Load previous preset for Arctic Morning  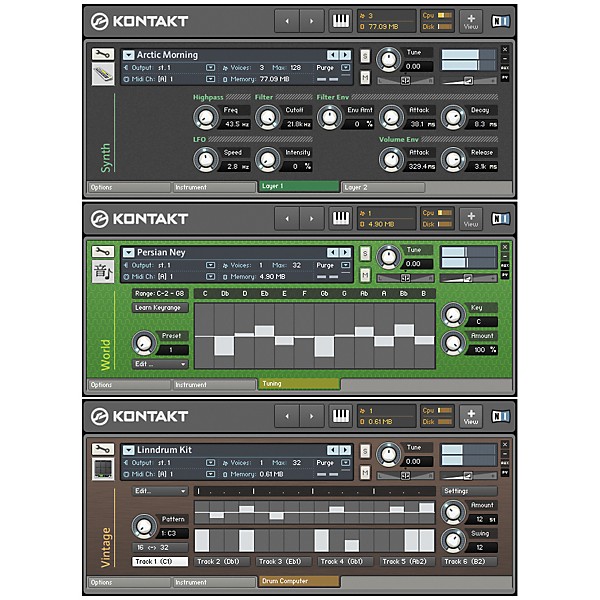pos(333,55)
